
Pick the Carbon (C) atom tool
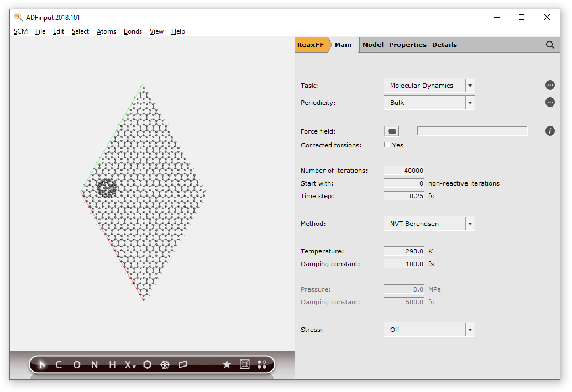[59, 365]
